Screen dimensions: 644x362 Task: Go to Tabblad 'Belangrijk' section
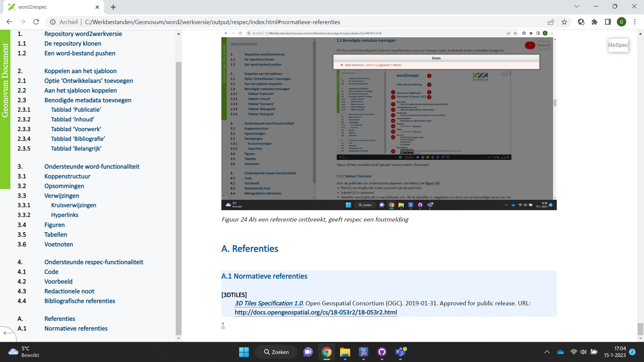pyautogui.click(x=76, y=148)
